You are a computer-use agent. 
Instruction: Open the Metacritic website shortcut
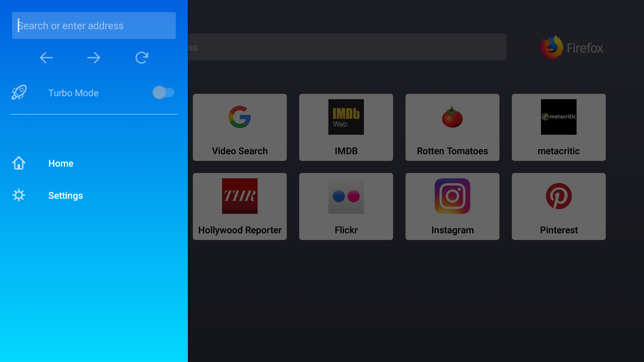pos(558,127)
